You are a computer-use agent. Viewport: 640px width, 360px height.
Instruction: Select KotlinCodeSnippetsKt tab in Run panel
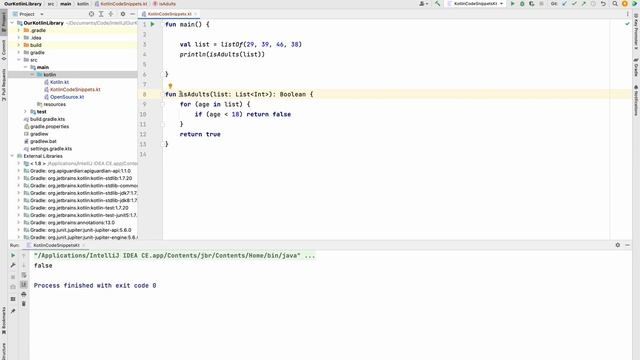coord(56,245)
